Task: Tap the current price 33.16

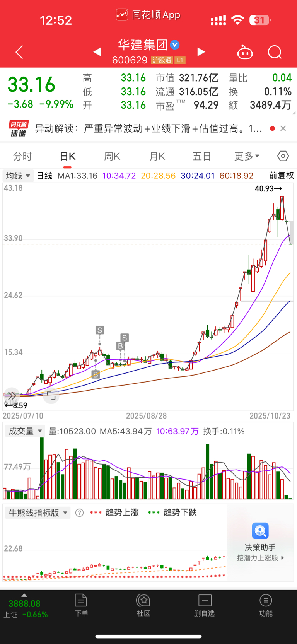Action: tap(31, 85)
